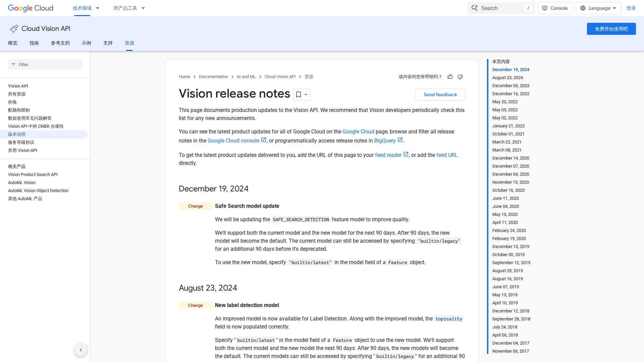Open external link icon beside BigQuery
Screen dimensions: 644x362
400,140
